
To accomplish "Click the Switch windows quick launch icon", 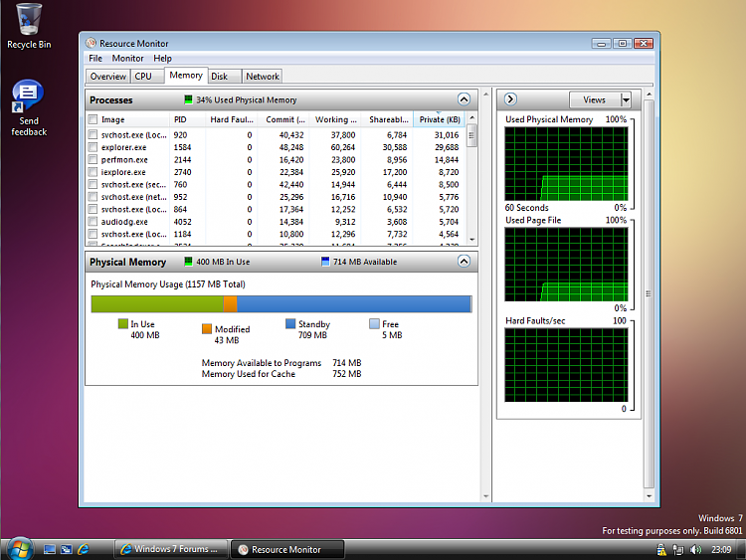I will [x=66, y=549].
